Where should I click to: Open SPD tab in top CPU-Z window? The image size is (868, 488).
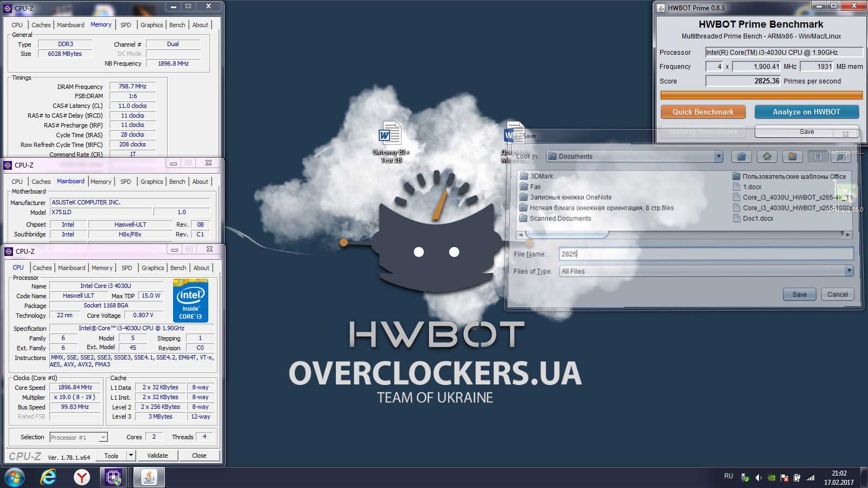126,25
